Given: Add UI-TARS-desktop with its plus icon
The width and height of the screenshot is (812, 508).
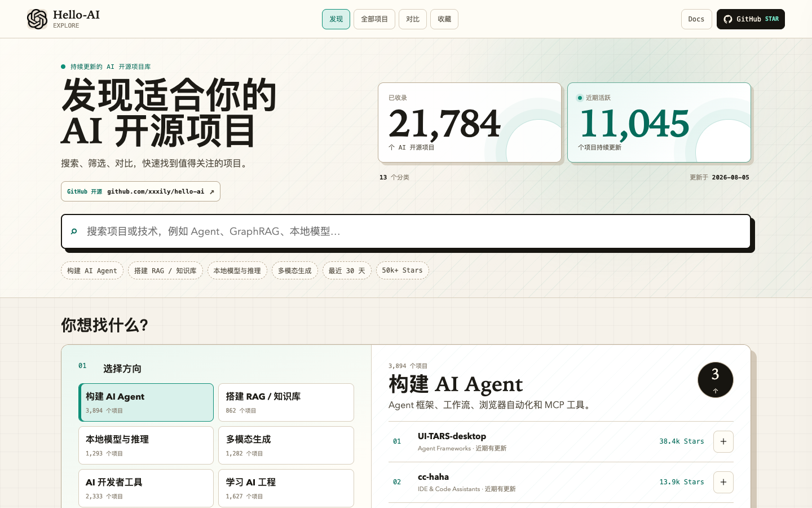Looking at the screenshot, I should [723, 441].
